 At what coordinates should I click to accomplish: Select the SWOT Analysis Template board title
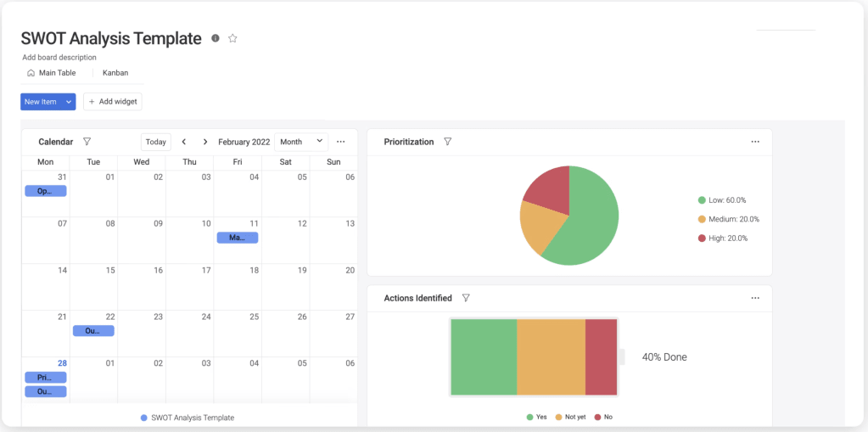[110, 38]
